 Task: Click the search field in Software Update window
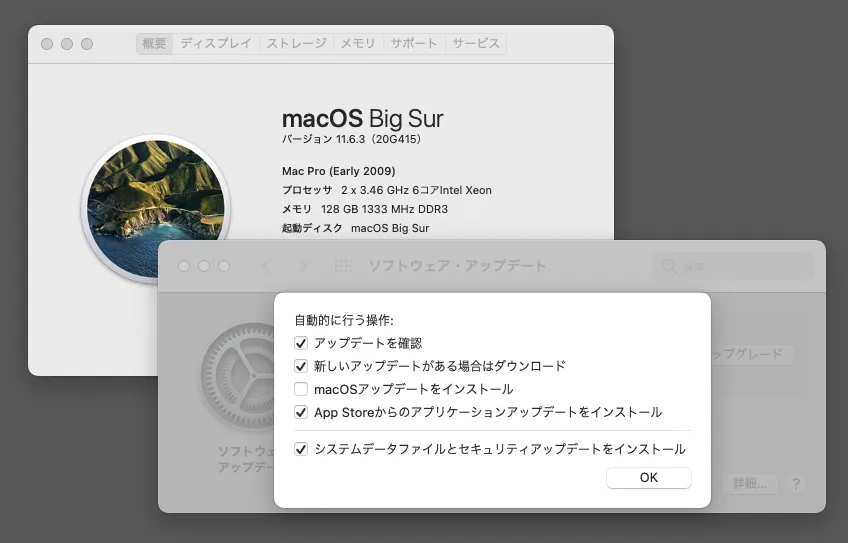click(x=733, y=266)
